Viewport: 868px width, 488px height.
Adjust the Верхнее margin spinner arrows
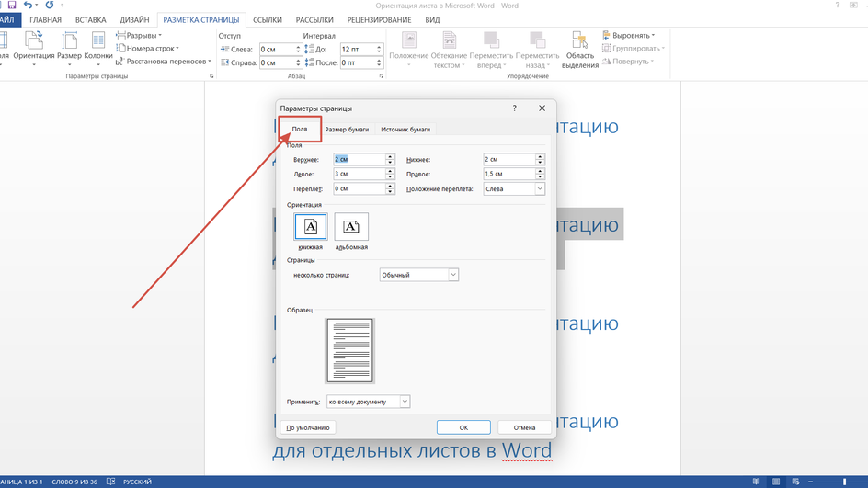(x=390, y=159)
